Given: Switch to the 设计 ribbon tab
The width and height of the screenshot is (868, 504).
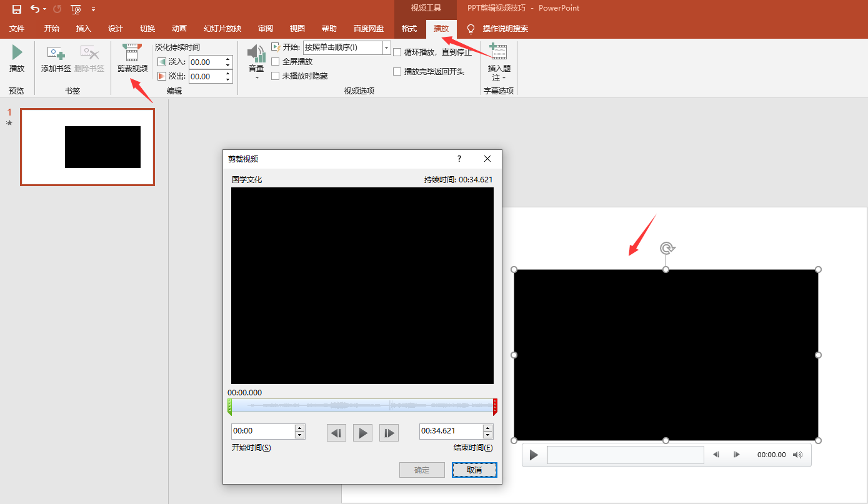Looking at the screenshot, I should click(116, 29).
